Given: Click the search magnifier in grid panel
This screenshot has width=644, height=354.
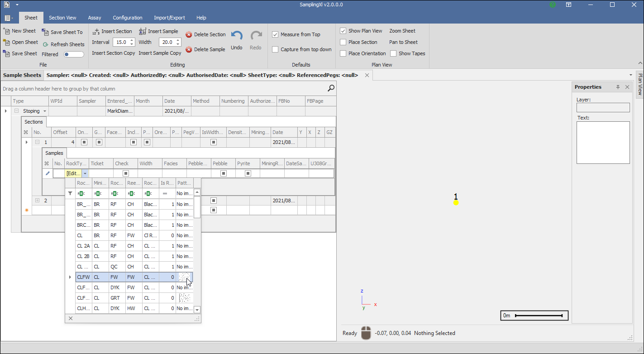Looking at the screenshot, I should 331,88.
